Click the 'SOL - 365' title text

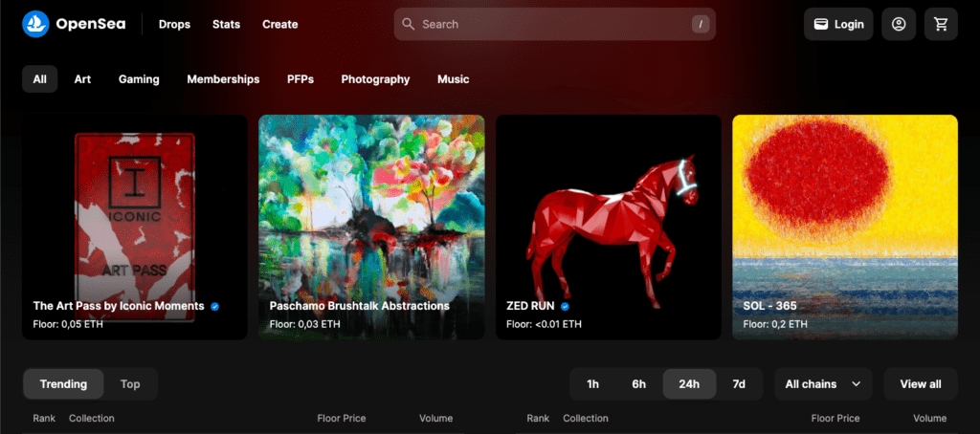tap(770, 307)
